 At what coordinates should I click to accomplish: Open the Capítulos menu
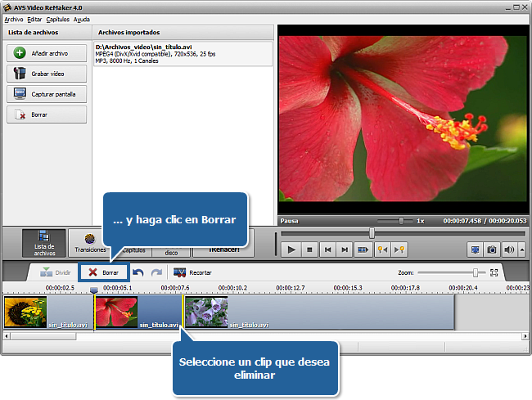57,19
